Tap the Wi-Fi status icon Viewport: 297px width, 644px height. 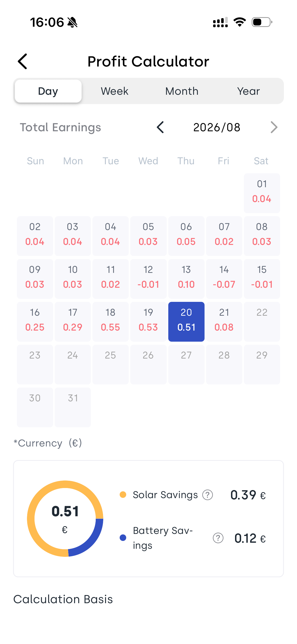(240, 22)
